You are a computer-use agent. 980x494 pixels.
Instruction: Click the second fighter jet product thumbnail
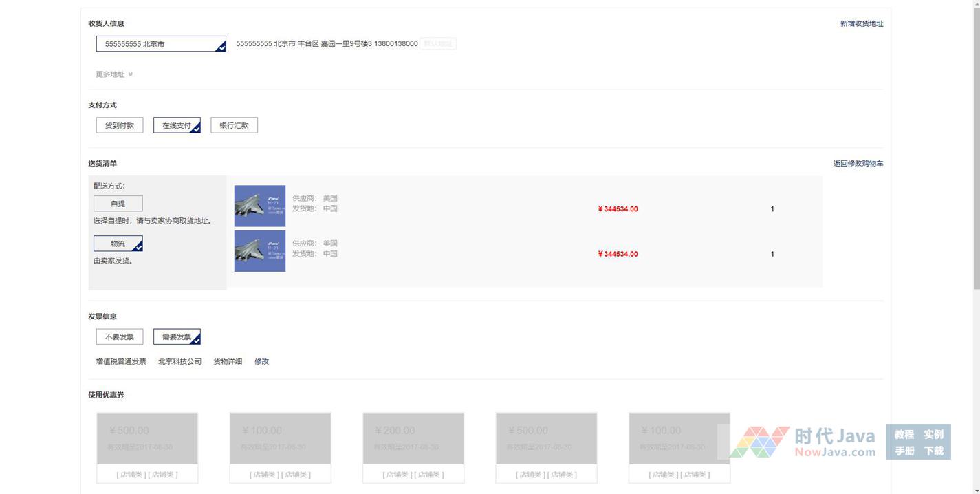[x=259, y=251]
